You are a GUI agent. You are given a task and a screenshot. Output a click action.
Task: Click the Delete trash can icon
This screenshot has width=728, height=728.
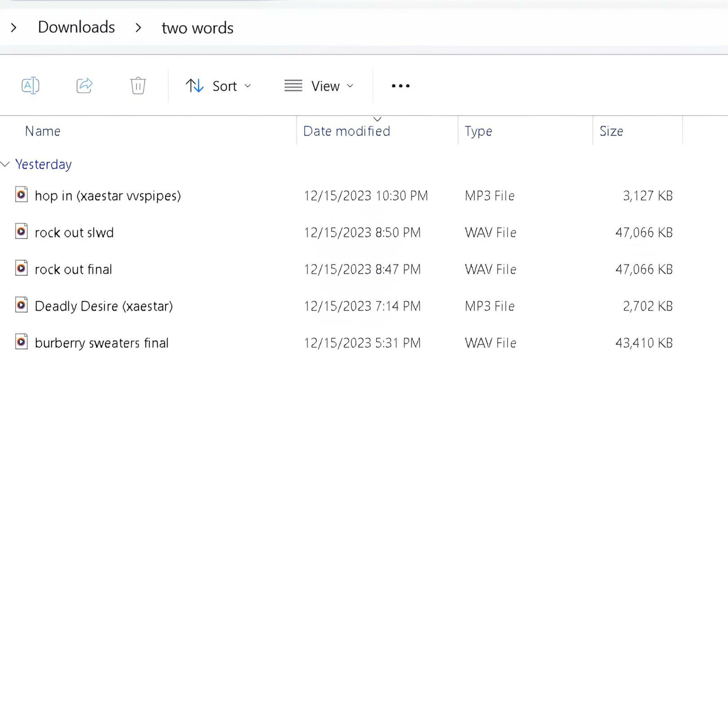pyautogui.click(x=138, y=85)
